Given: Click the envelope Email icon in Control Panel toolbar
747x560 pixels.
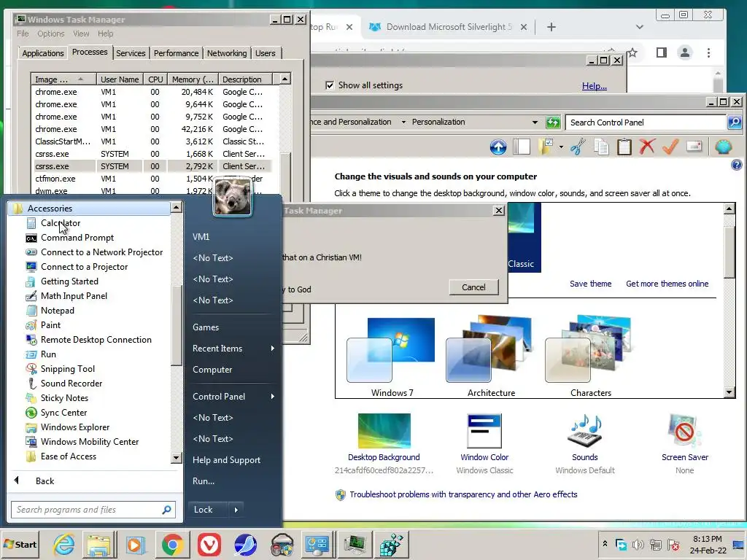Looking at the screenshot, I should point(694,146).
